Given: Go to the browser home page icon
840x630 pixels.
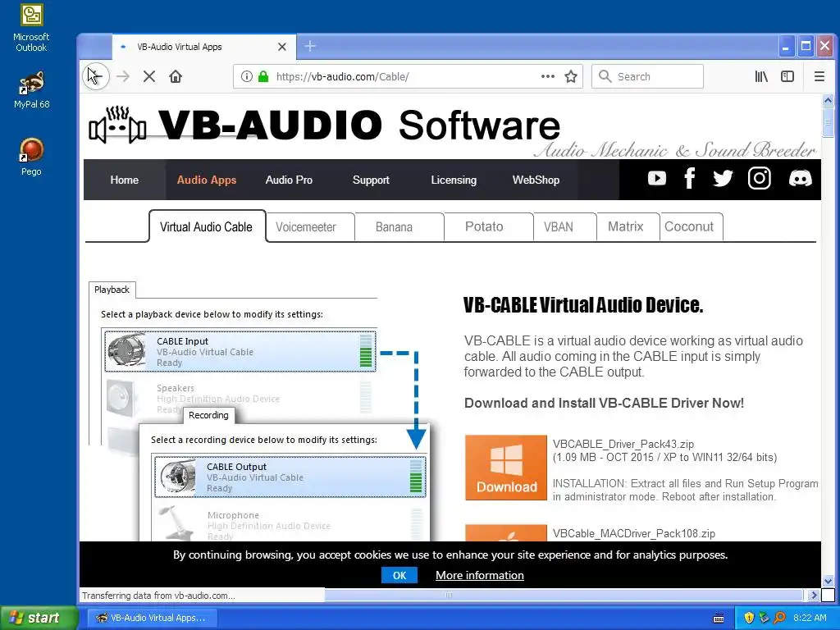Looking at the screenshot, I should pos(176,76).
